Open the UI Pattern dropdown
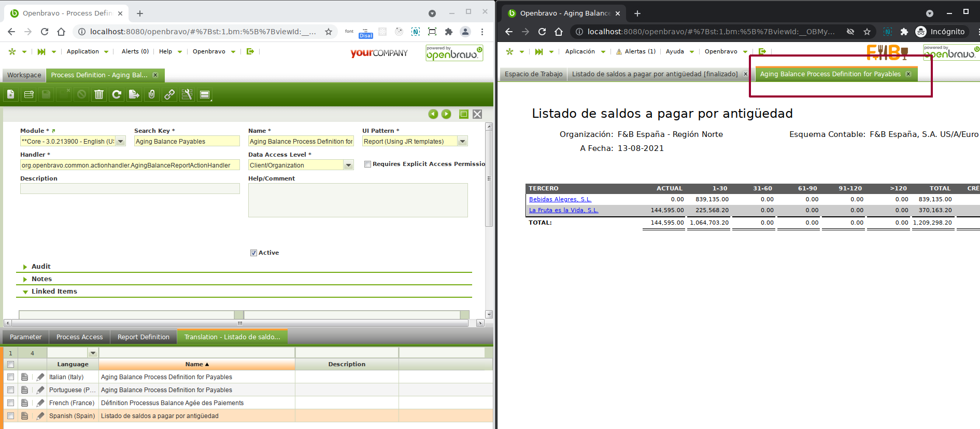Screen dimensions: 980x429 coord(463,142)
